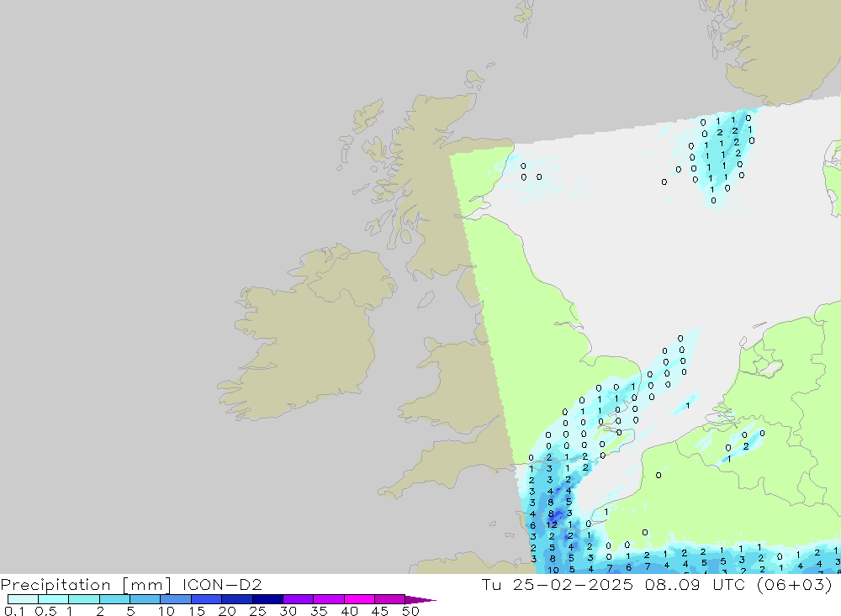Click the '15' legend scale label

197,611
